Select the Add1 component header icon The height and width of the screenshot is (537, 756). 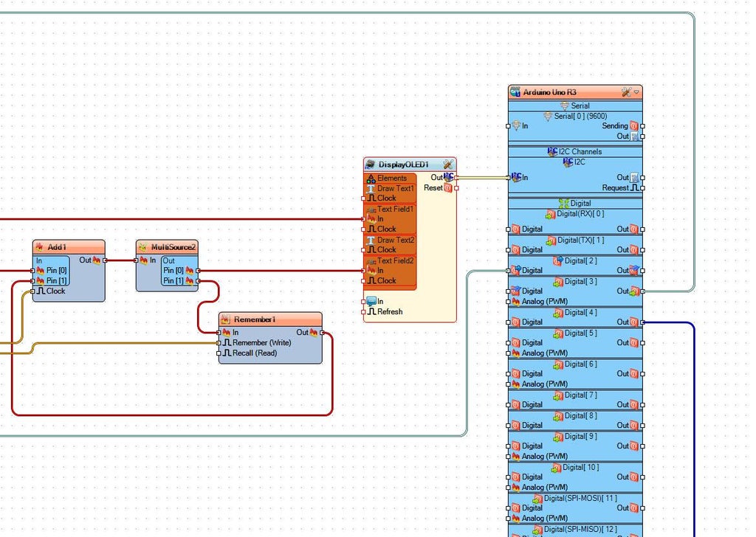[40, 247]
